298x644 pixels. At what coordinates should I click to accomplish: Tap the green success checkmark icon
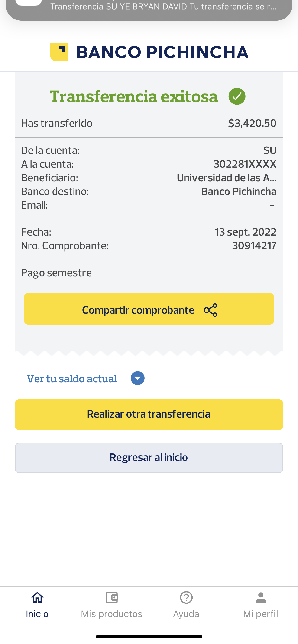coord(237,96)
